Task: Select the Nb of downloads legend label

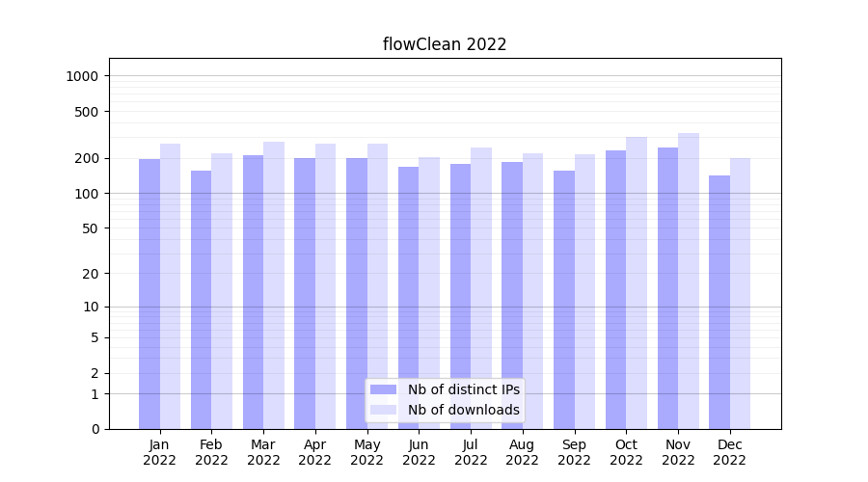Action: click(463, 410)
